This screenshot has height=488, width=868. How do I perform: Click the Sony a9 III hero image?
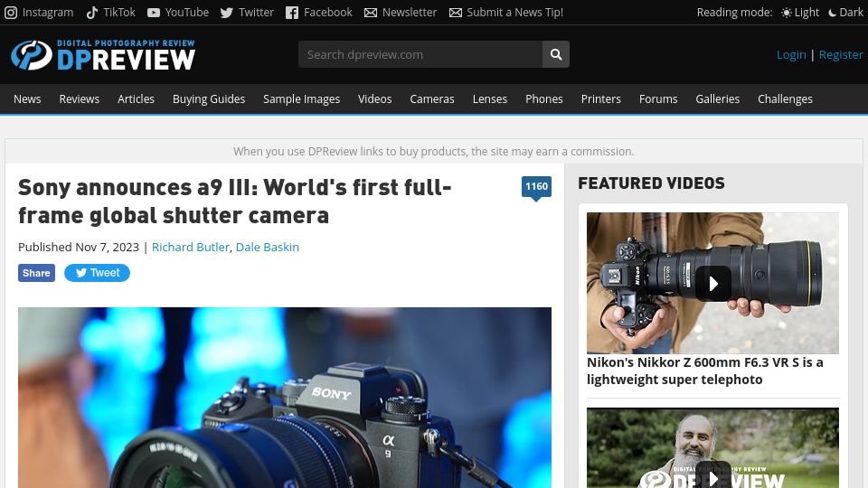[x=285, y=398]
